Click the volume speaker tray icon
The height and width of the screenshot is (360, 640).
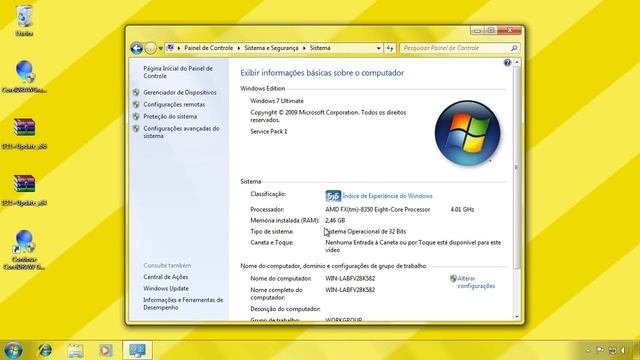tap(623, 350)
